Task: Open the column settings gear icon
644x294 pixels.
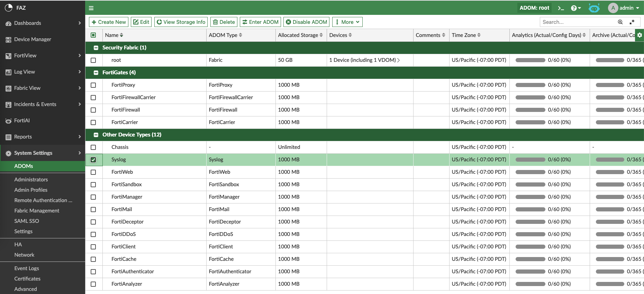Action: coord(640,35)
